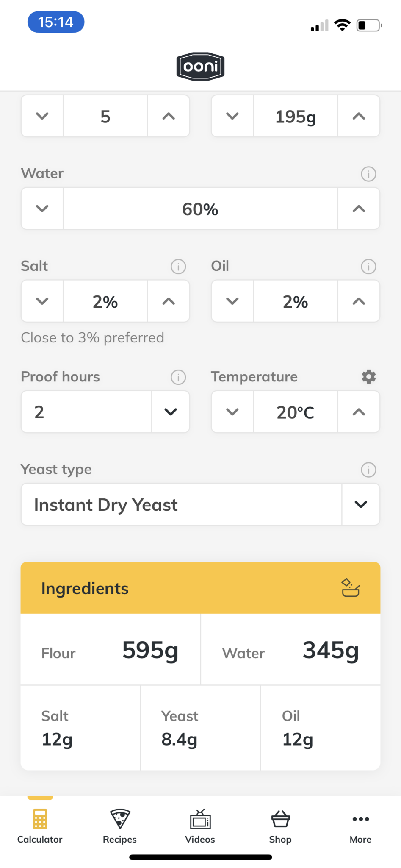Screen dimensions: 401x868
Task: Decrease number of dough balls
Action: click(42, 116)
